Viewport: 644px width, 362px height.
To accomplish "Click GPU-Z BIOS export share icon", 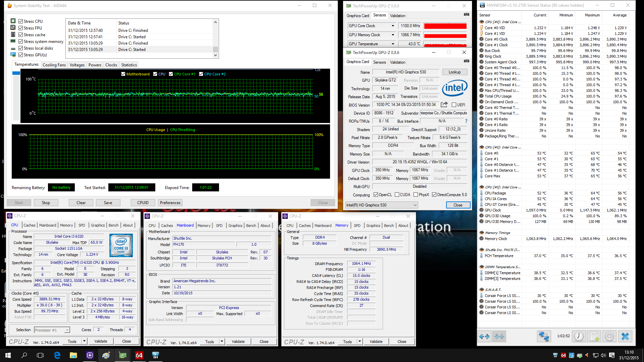I will (x=444, y=105).
